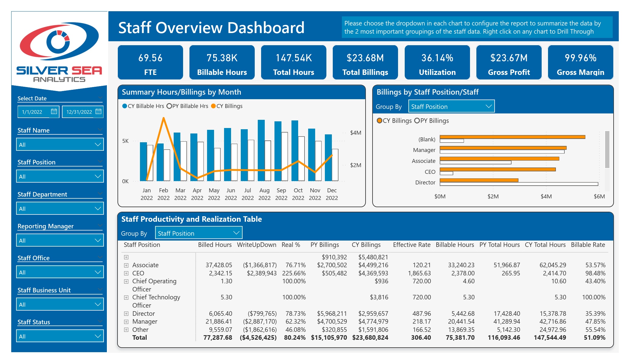
Task: Expand the Director row plus icon
Action: [126, 314]
